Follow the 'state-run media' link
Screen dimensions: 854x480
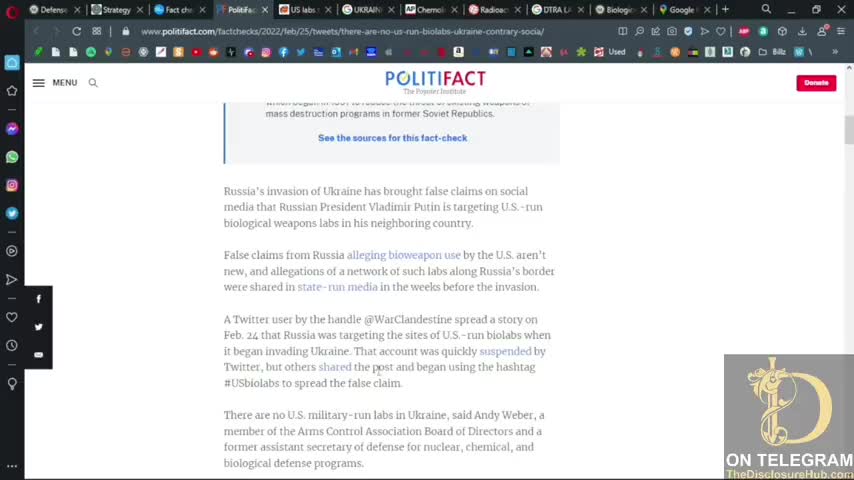[x=337, y=287]
